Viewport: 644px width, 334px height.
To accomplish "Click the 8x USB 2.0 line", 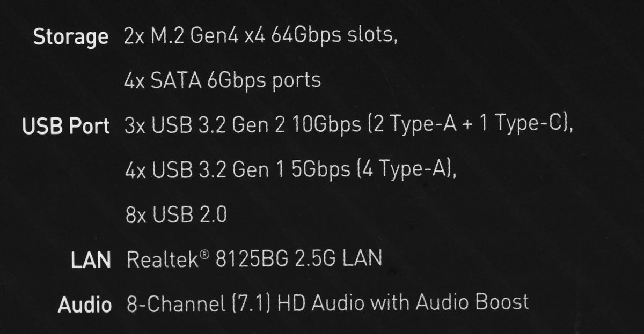I will [x=175, y=215].
